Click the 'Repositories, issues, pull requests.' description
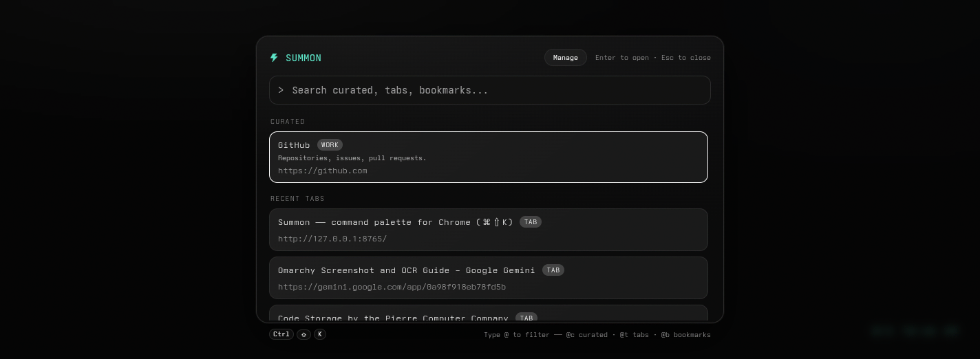980x359 pixels. [352, 158]
